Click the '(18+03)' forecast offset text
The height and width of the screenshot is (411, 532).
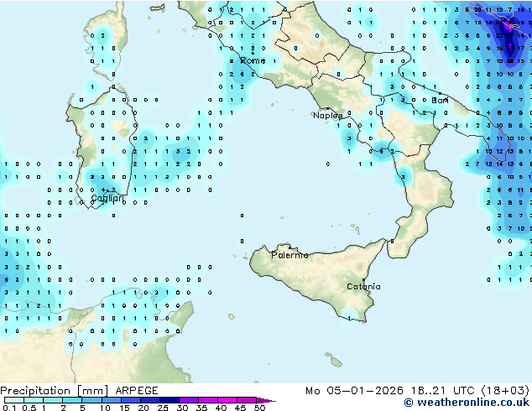[505, 391]
